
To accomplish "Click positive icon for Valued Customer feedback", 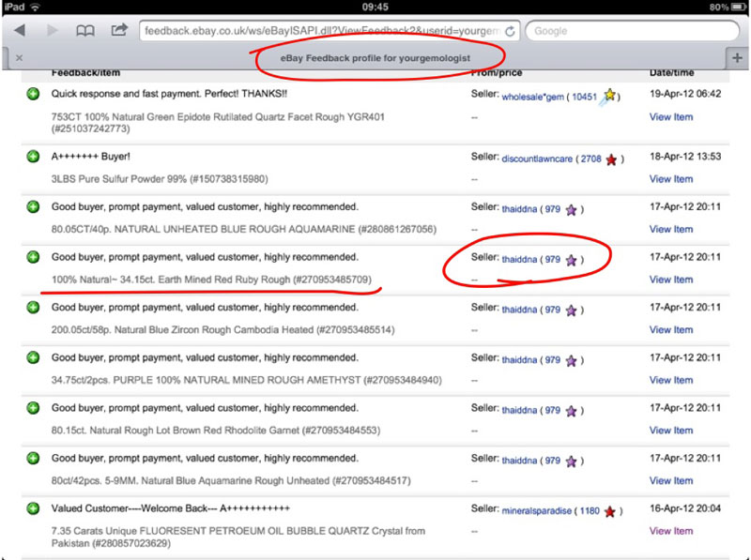I will point(33,508).
